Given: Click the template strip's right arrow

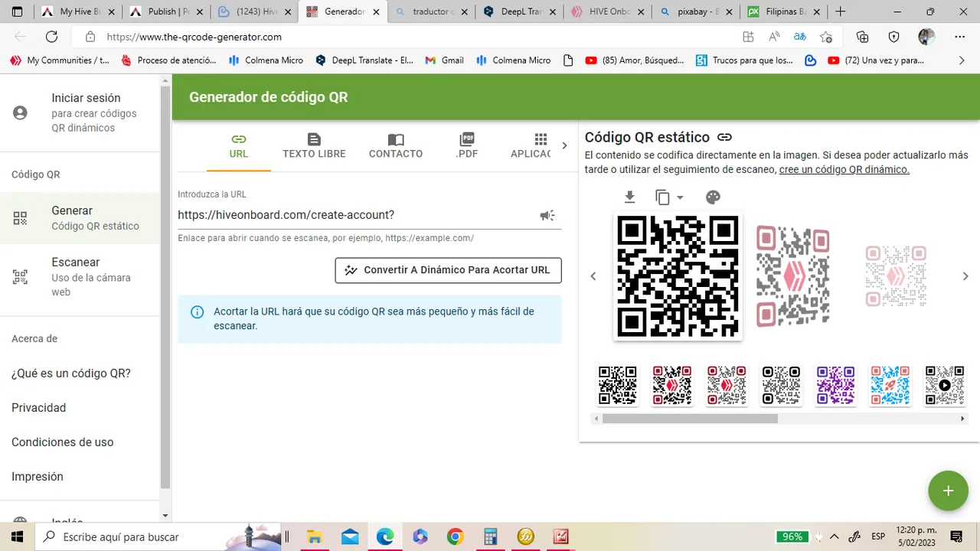Looking at the screenshot, I should click(962, 419).
